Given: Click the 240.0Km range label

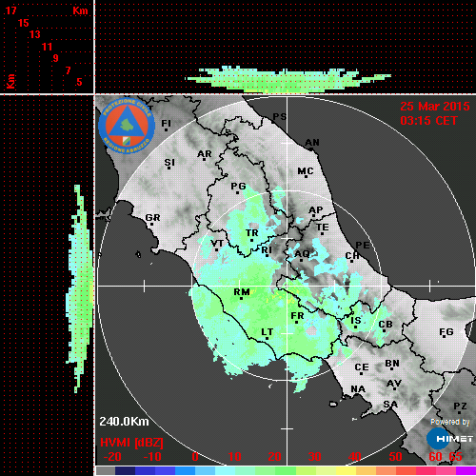Looking at the screenshot, I should (x=124, y=422).
